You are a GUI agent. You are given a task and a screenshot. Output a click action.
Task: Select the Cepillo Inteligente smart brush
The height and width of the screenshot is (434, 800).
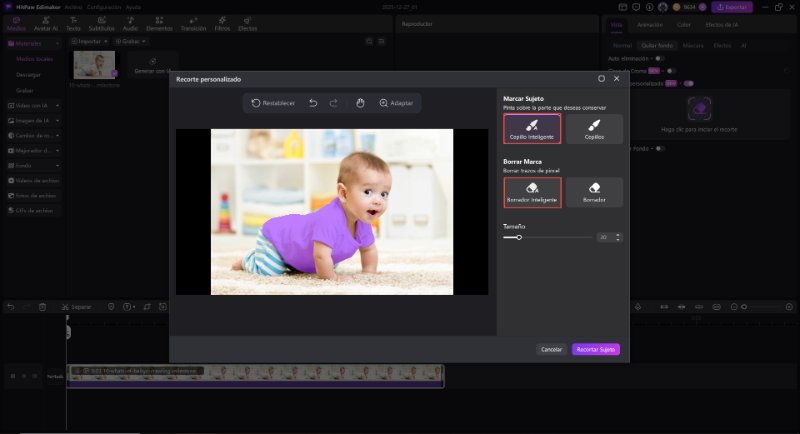tap(531, 128)
